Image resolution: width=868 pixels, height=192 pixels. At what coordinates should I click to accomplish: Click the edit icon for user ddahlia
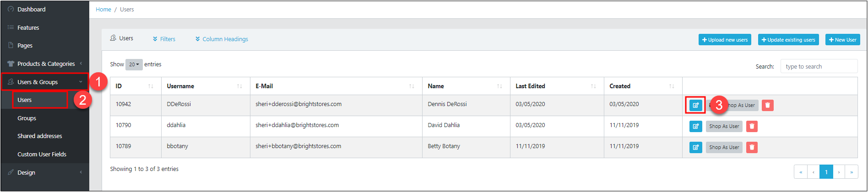[695, 126]
